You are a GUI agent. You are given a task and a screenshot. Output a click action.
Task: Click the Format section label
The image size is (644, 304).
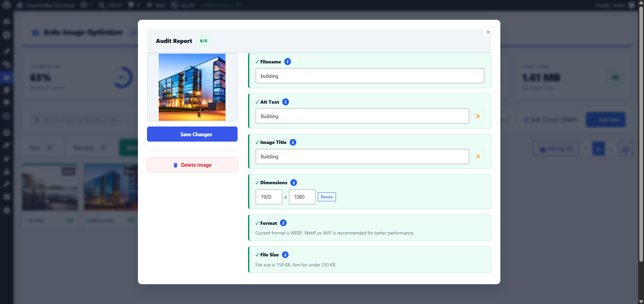(268, 223)
